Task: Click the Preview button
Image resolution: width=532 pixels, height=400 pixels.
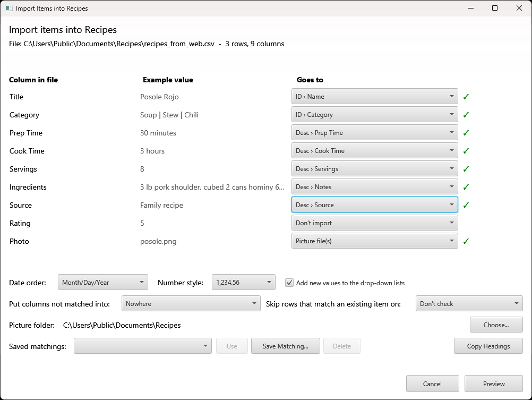Action: pyautogui.click(x=494, y=384)
